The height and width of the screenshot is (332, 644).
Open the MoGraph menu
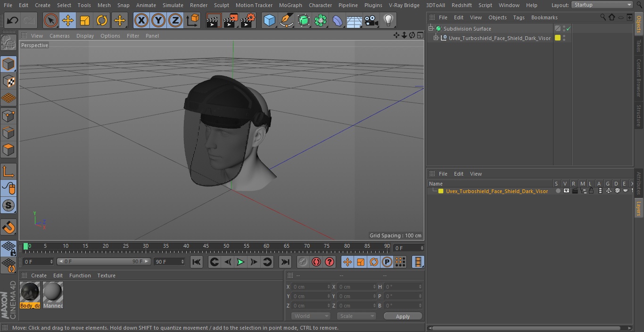[290, 5]
